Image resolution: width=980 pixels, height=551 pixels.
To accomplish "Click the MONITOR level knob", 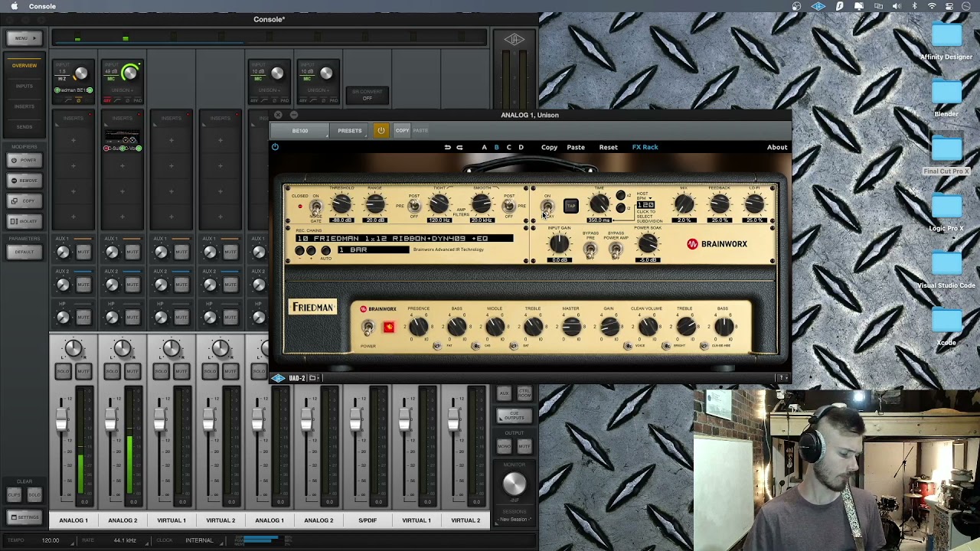I will [x=514, y=484].
